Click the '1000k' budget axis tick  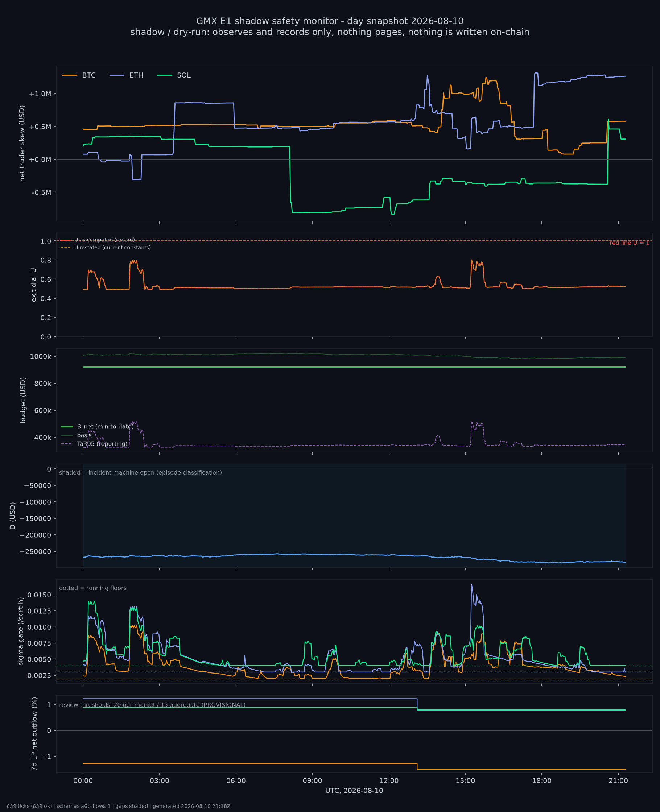tap(41, 356)
